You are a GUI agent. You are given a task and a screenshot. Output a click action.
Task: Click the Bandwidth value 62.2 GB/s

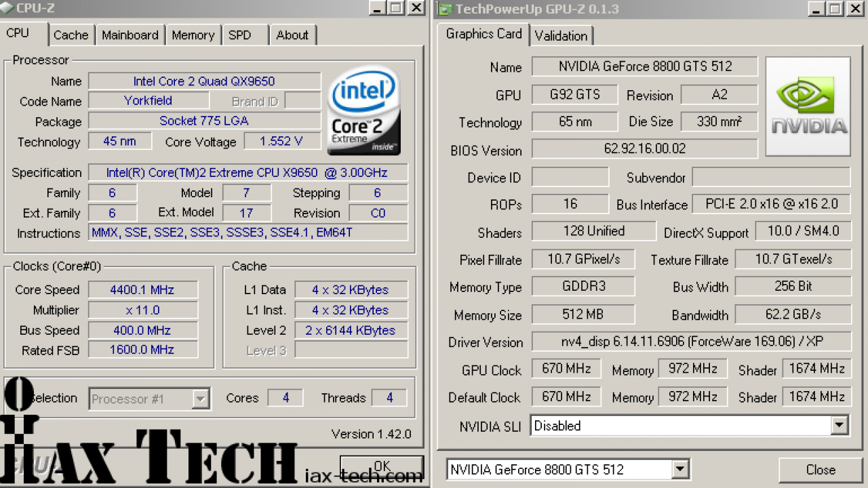tap(793, 314)
